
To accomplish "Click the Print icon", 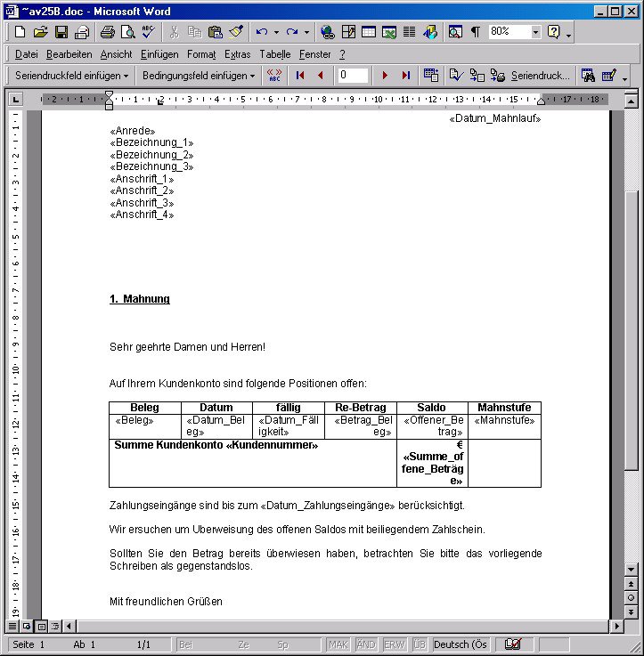I will (x=107, y=32).
